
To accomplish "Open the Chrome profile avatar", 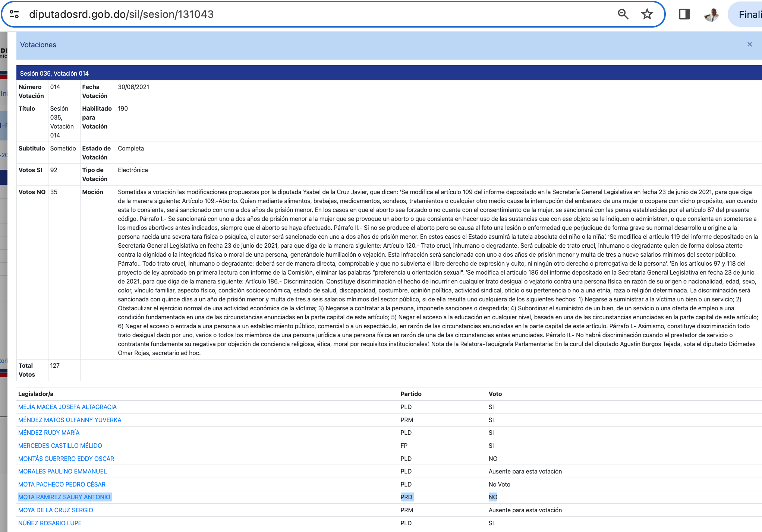I will click(x=711, y=15).
